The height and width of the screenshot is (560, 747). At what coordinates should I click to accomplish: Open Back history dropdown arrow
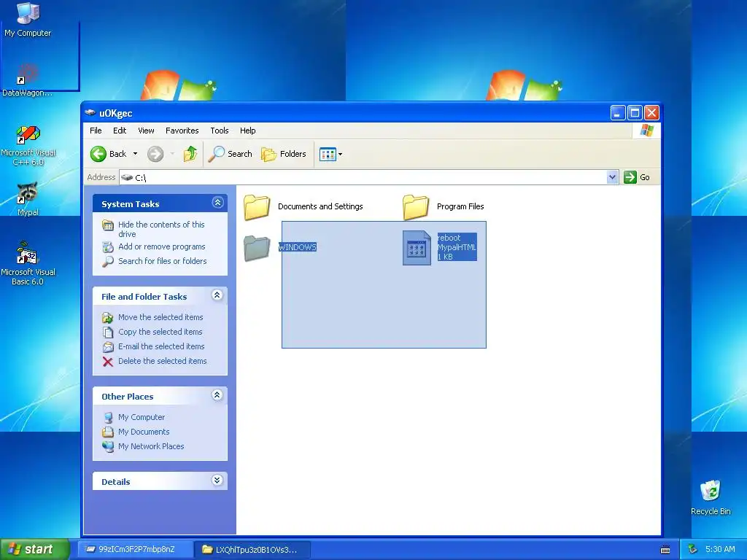[135, 154]
